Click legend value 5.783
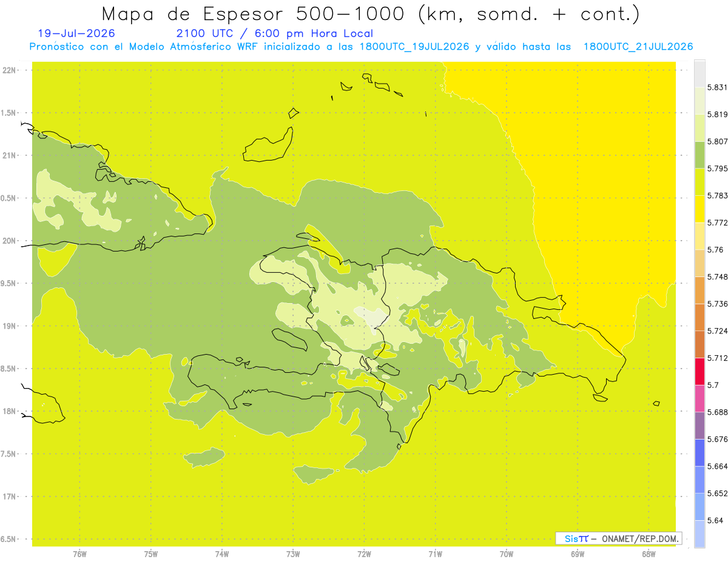The height and width of the screenshot is (562, 728). tap(718, 196)
